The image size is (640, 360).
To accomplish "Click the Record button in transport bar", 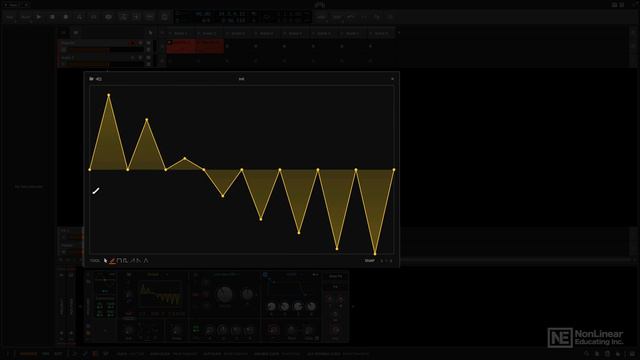I will [66, 17].
